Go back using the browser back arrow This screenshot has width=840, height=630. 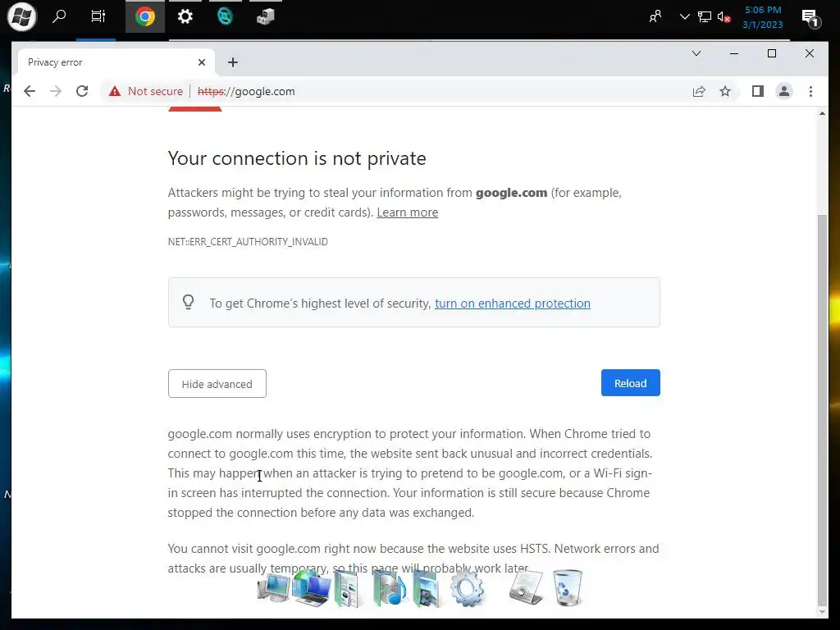tap(30, 92)
